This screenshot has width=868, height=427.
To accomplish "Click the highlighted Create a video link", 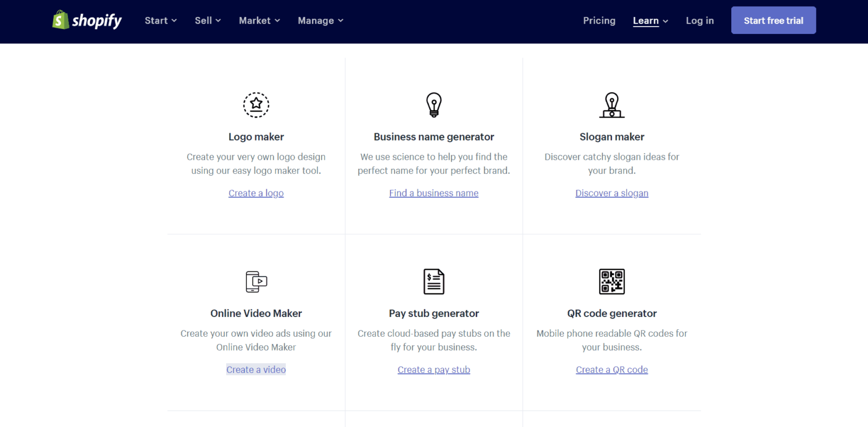I will tap(256, 369).
